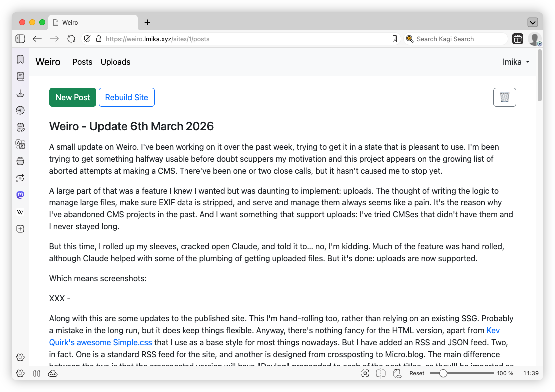Open the tab list dropdown arrow
The width and height of the screenshot is (555, 392).
532,22
